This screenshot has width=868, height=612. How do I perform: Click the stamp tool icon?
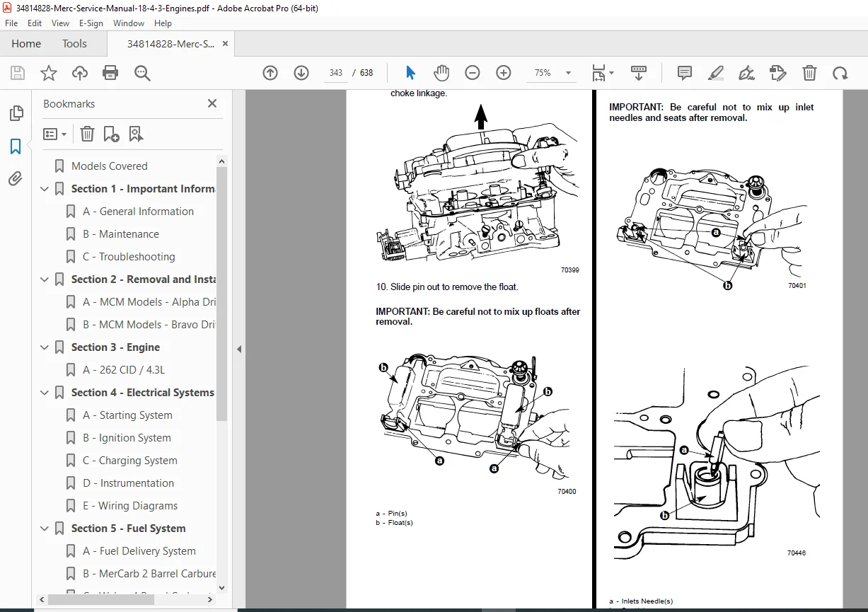(x=778, y=73)
